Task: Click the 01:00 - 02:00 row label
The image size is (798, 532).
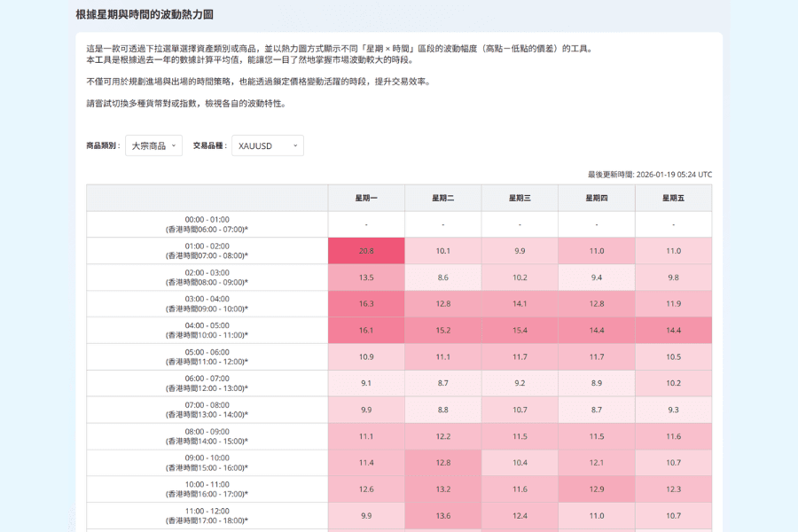Action: (x=207, y=251)
